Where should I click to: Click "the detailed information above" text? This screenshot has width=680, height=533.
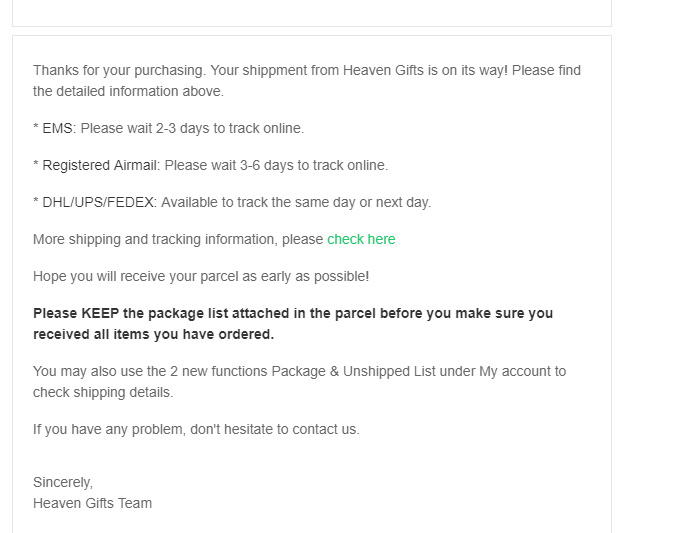click(x=128, y=92)
